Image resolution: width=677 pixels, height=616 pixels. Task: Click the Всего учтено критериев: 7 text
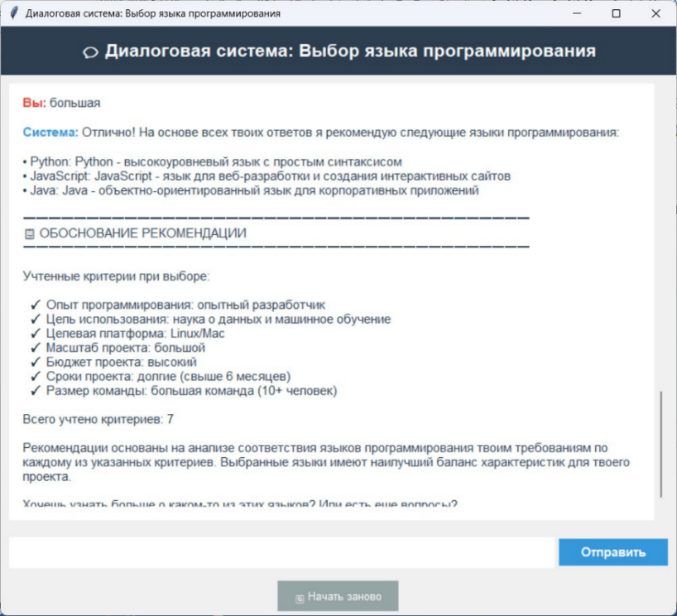[x=98, y=420]
